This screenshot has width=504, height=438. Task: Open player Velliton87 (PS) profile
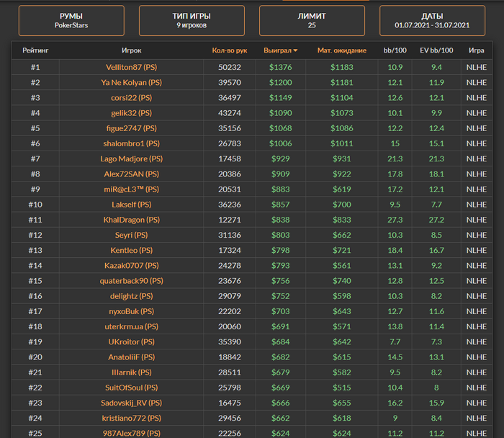[132, 67]
